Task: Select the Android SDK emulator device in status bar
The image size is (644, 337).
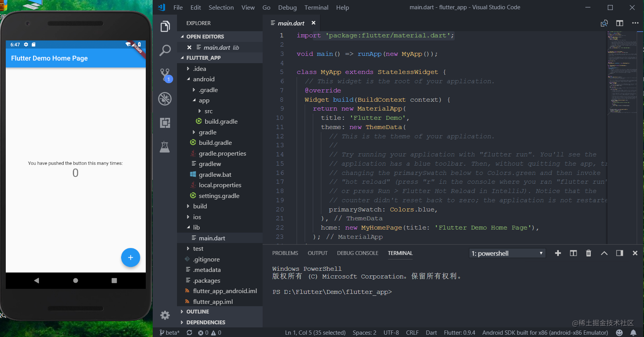Action: (x=545, y=332)
